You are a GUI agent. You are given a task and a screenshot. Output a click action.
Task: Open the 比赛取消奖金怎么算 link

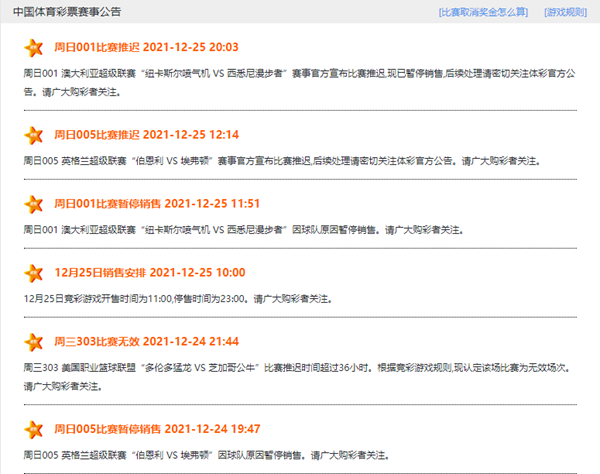486,12
